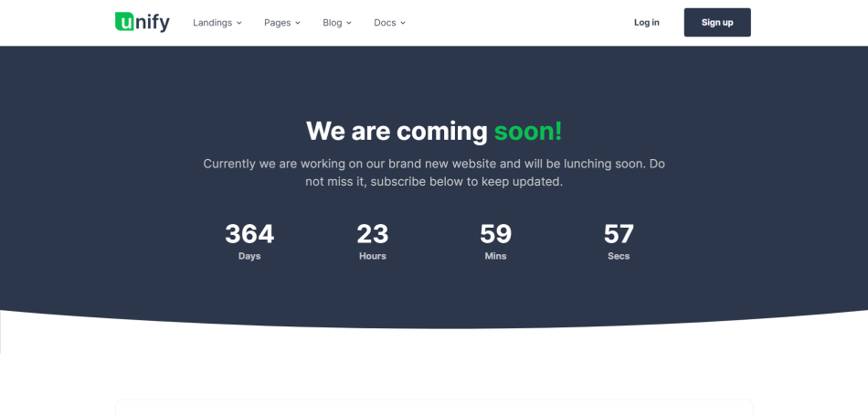The height and width of the screenshot is (416, 868).
Task: Click the 364 Days countdown number
Action: tap(249, 234)
